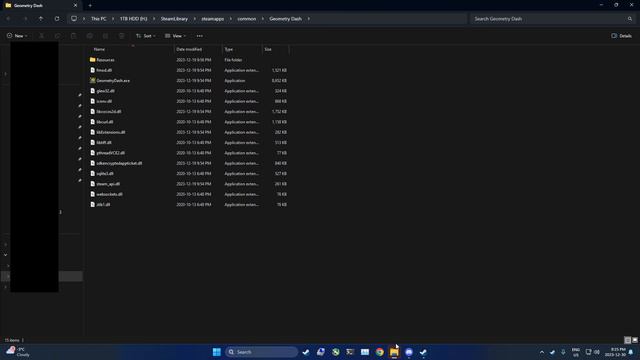Refresh the Geometry Dash folder view
The height and width of the screenshot is (360, 640).
click(x=57, y=19)
